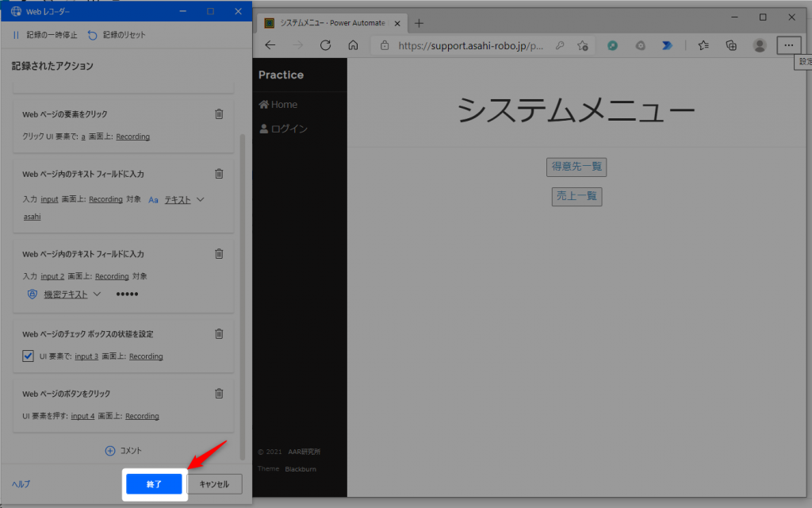Toggle the input 3 checkbox state
The image size is (812, 508).
(x=28, y=356)
